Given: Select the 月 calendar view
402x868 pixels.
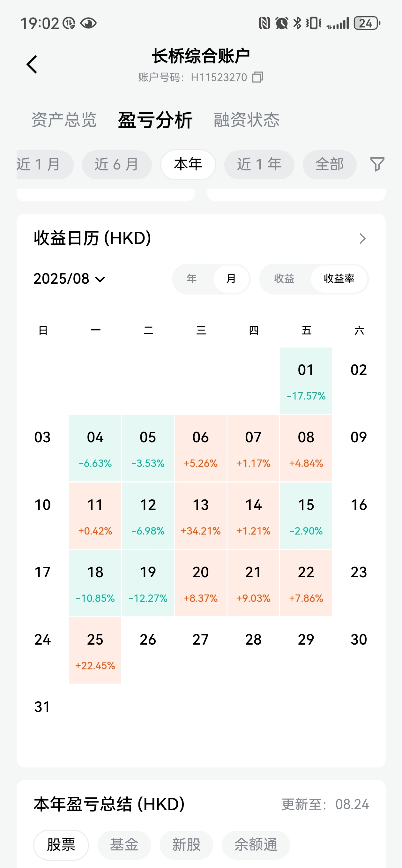Looking at the screenshot, I should pyautogui.click(x=231, y=279).
